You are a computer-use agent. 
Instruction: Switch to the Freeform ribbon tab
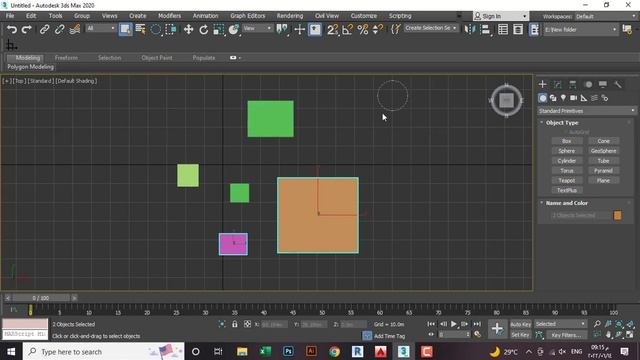pyautogui.click(x=66, y=58)
